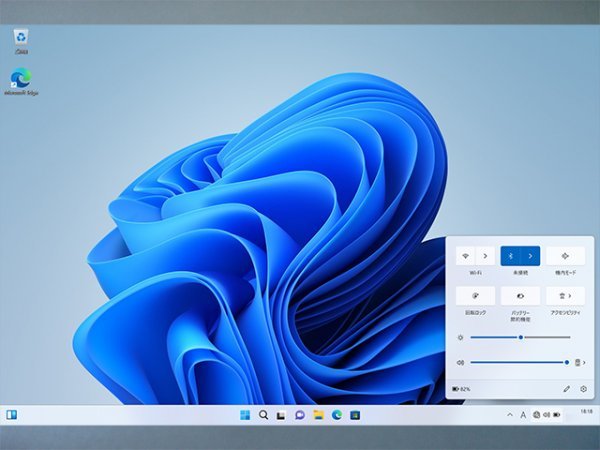This screenshot has width=600, height=450.
Task: Open File Explorer from the taskbar
Action: click(x=318, y=415)
